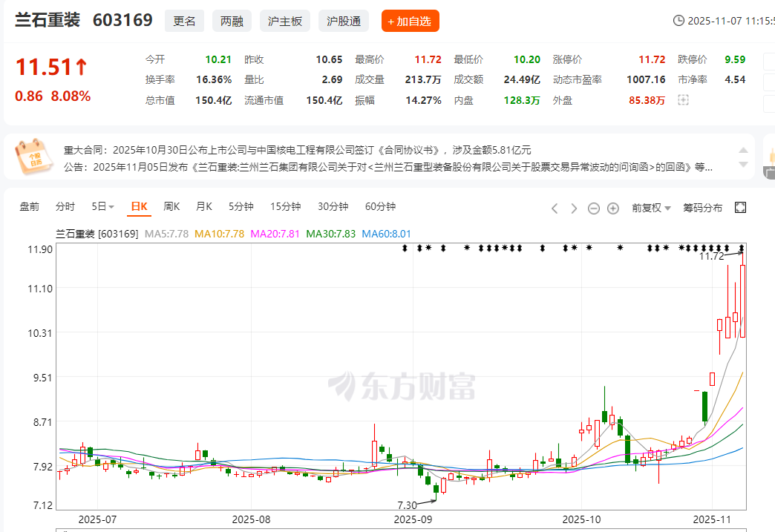Show next news with down arrow
This screenshot has height=532, width=775.
click(743, 165)
